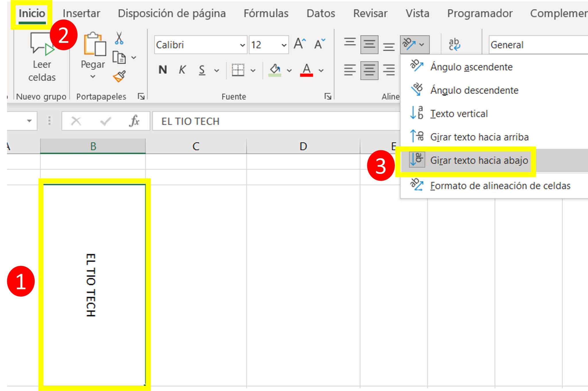Open the Fuente dialog launcher
The width and height of the screenshot is (588, 391).
pos(327,97)
